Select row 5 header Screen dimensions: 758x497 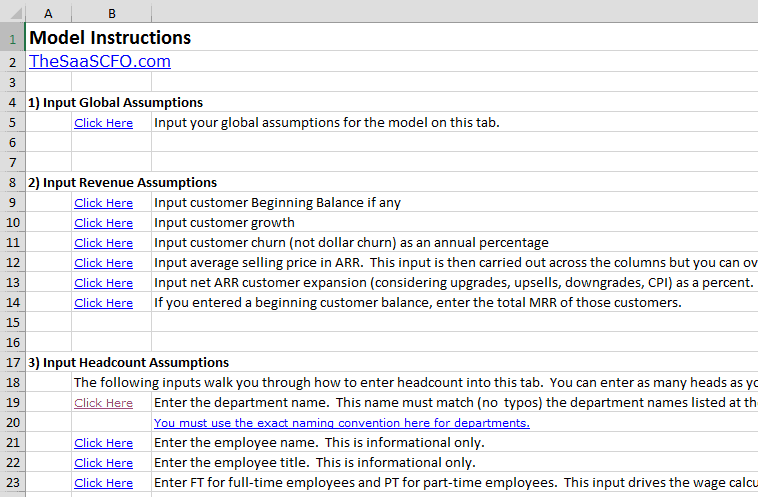tap(13, 123)
